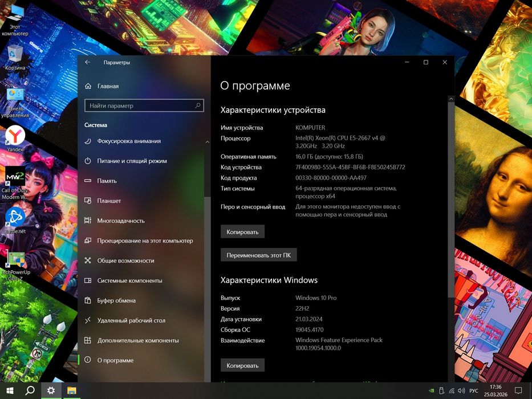Click the safely remove hardware tray icon
This screenshot has height=399, width=532.
[441, 391]
